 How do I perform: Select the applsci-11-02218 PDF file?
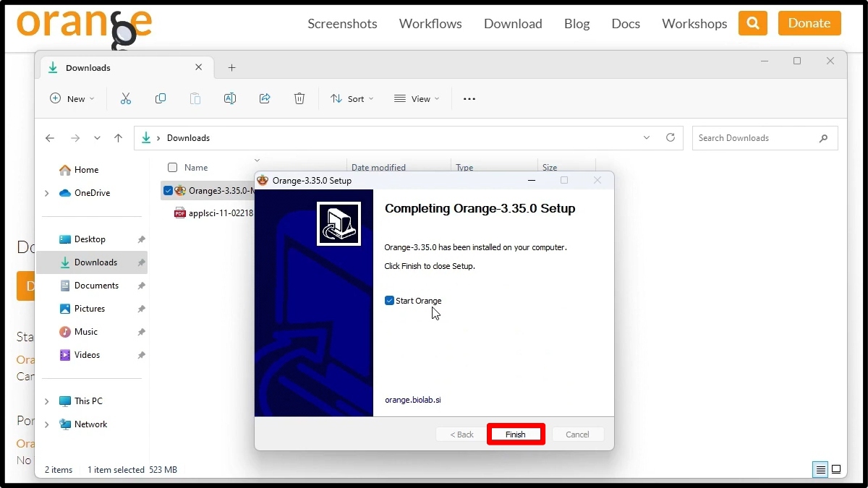coord(214,213)
